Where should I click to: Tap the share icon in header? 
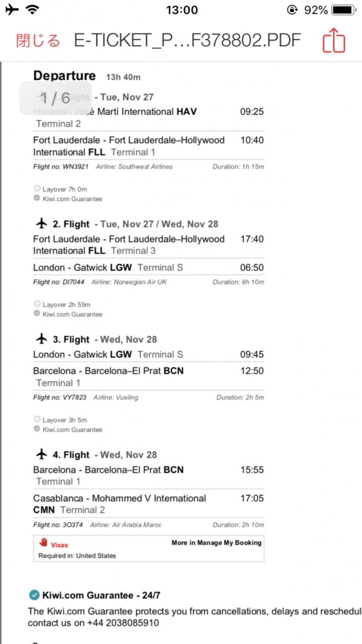(x=334, y=40)
